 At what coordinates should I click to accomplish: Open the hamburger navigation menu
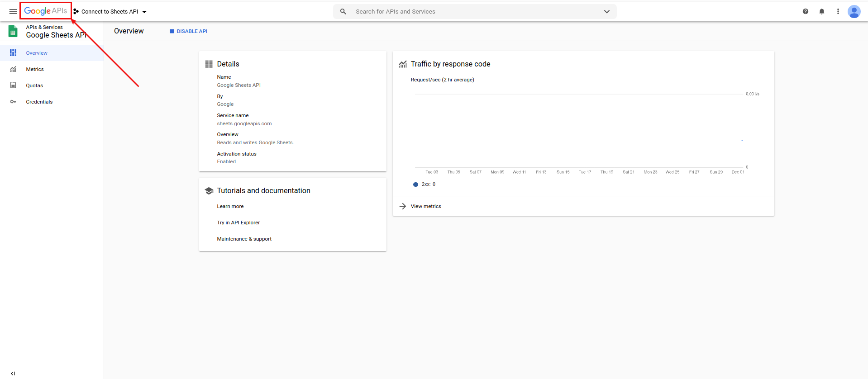(x=13, y=11)
